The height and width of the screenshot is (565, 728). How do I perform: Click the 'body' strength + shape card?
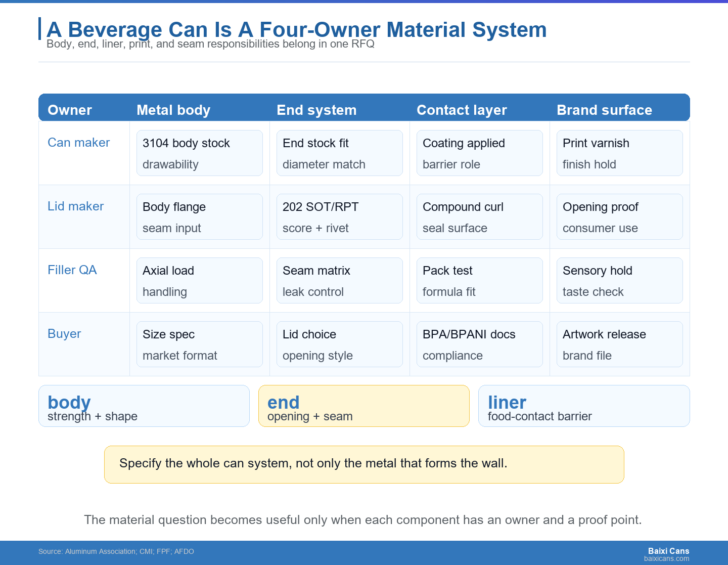pyautogui.click(x=144, y=406)
